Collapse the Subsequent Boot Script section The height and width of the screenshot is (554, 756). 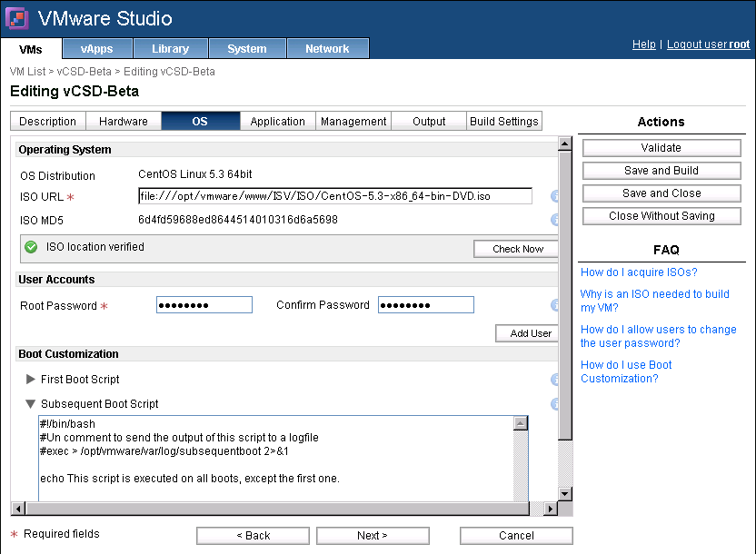tap(30, 404)
